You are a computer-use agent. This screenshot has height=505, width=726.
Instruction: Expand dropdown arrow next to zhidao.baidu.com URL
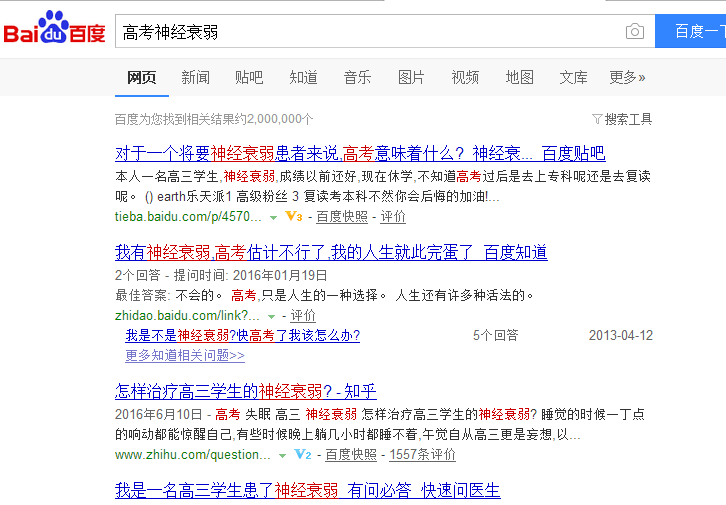[271, 317]
